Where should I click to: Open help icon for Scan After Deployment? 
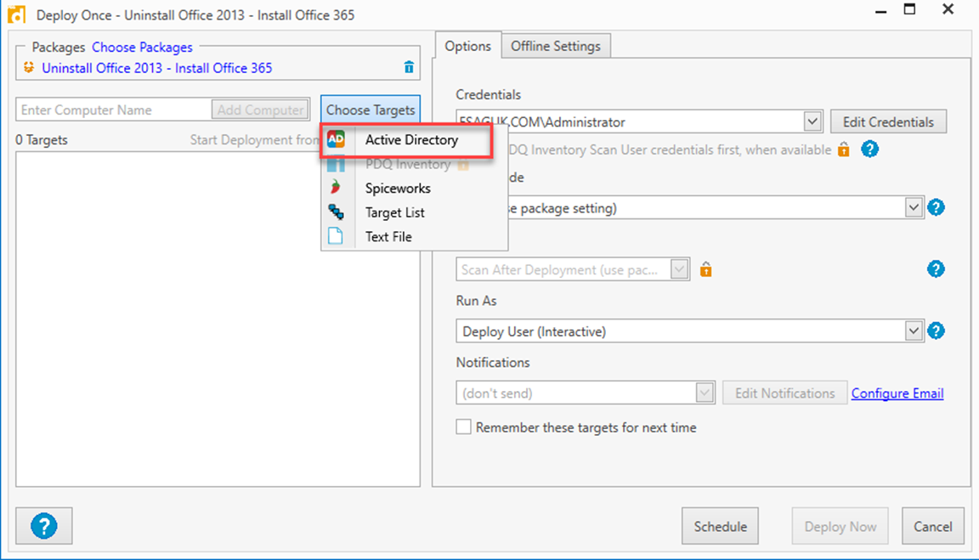click(936, 269)
